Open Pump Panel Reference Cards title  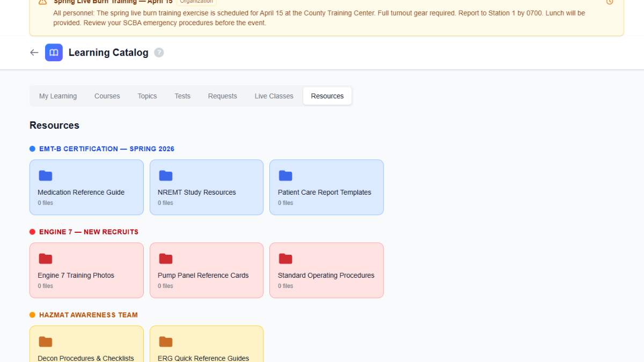203,276
